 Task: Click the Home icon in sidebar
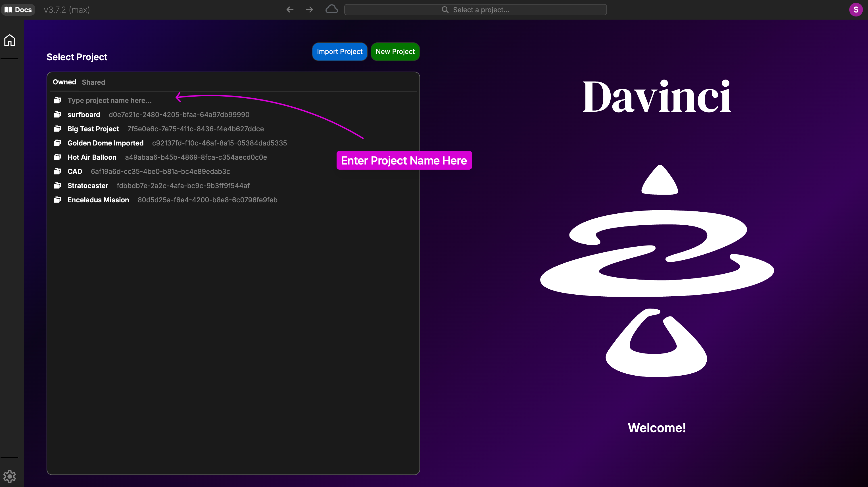(9, 40)
